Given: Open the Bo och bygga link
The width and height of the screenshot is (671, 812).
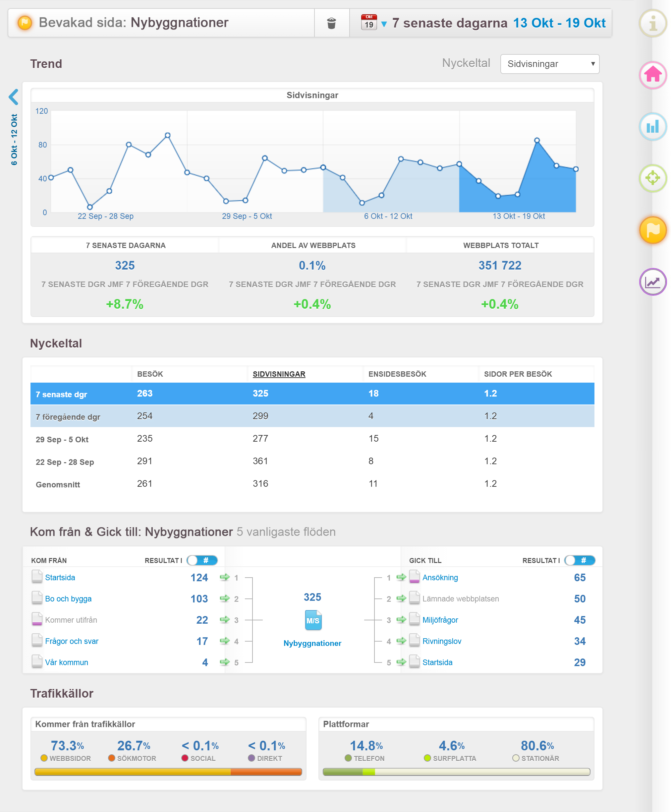Looking at the screenshot, I should click(68, 598).
